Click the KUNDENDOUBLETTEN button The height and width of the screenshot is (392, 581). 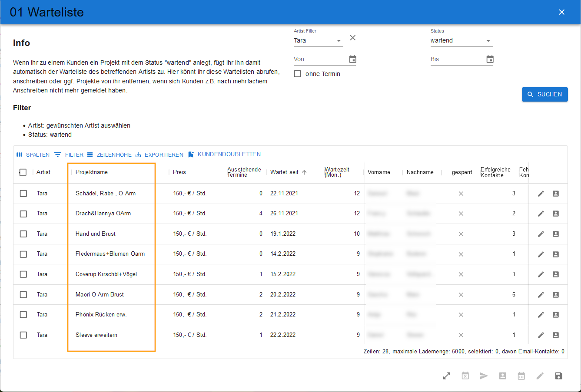[x=224, y=155]
